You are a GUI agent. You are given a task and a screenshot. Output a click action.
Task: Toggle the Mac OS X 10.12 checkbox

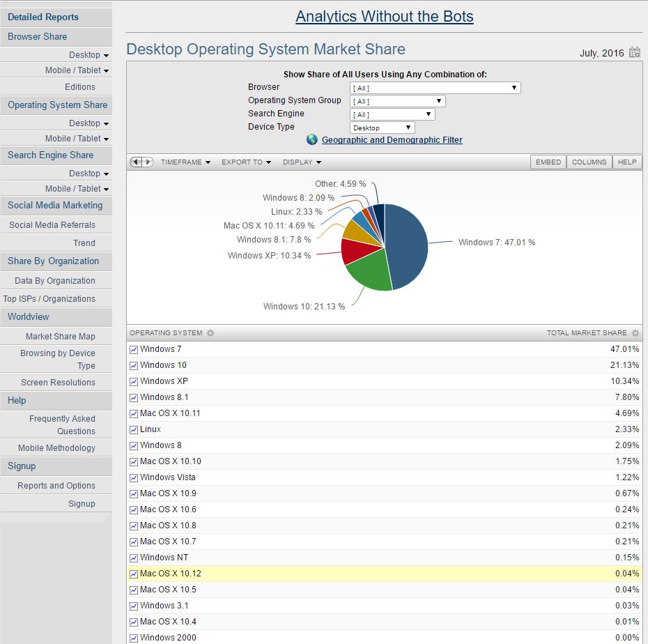(x=134, y=574)
